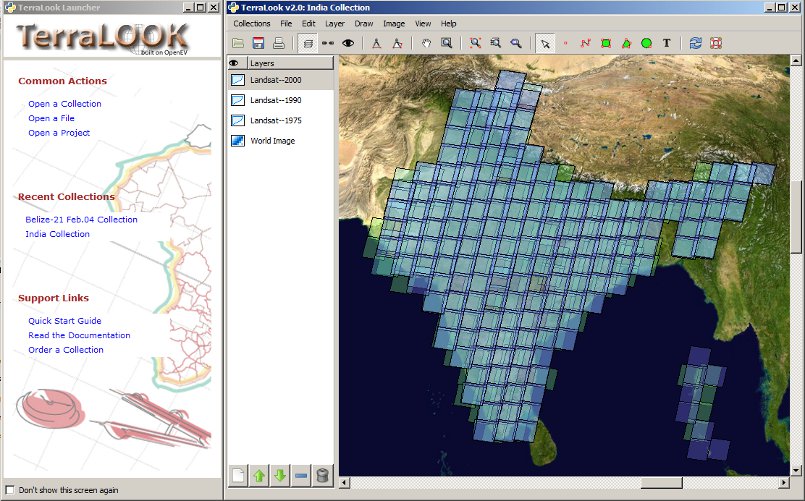Screen dimensions: 805x501
Task: Open the Image menu
Action: (x=393, y=23)
